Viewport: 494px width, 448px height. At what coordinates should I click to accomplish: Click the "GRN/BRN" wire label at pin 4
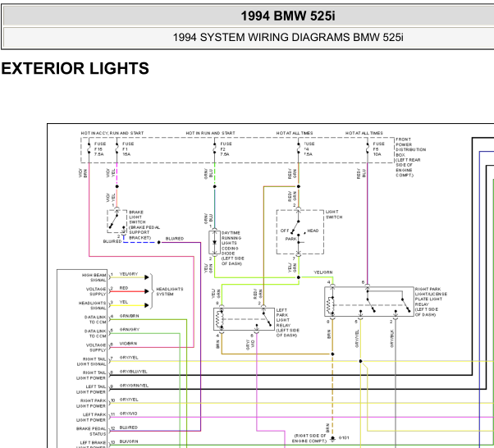129,316
